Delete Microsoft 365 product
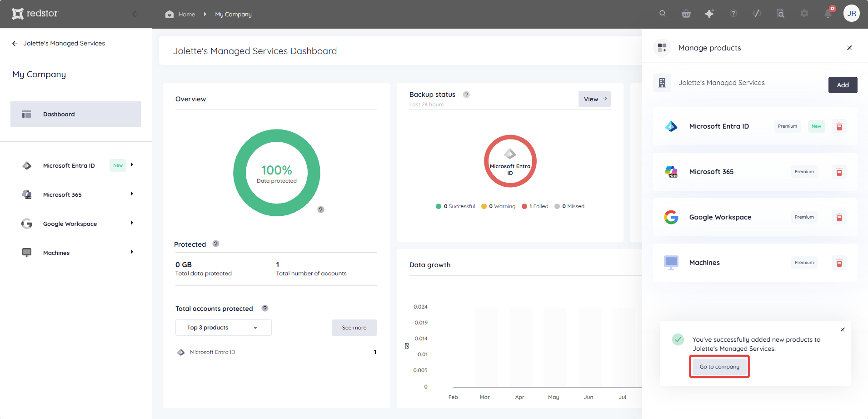The image size is (868, 419). pos(839,172)
